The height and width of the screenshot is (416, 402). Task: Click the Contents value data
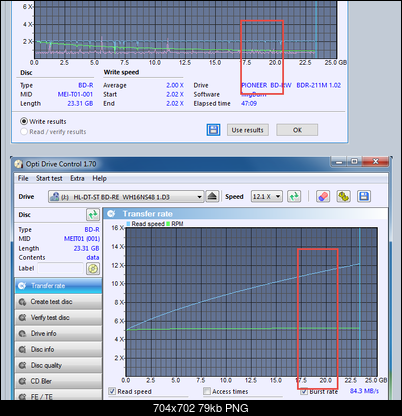coord(93,258)
